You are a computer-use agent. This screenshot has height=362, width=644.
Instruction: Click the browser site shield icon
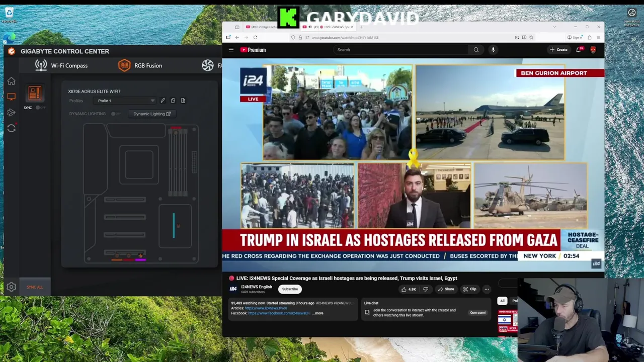coord(293,37)
